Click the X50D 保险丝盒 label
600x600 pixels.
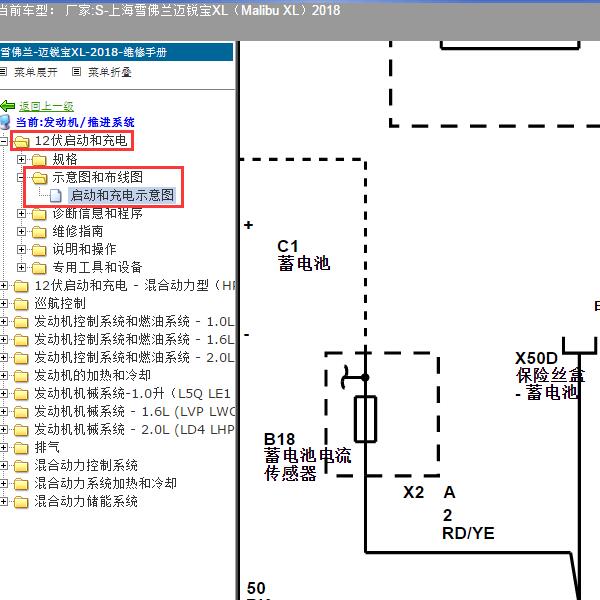pyautogui.click(x=550, y=375)
